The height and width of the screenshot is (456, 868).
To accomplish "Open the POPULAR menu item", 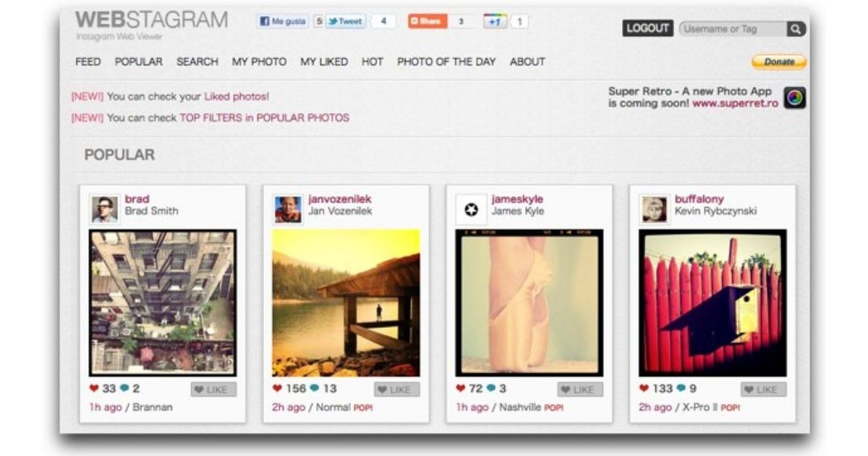I will coord(139,62).
